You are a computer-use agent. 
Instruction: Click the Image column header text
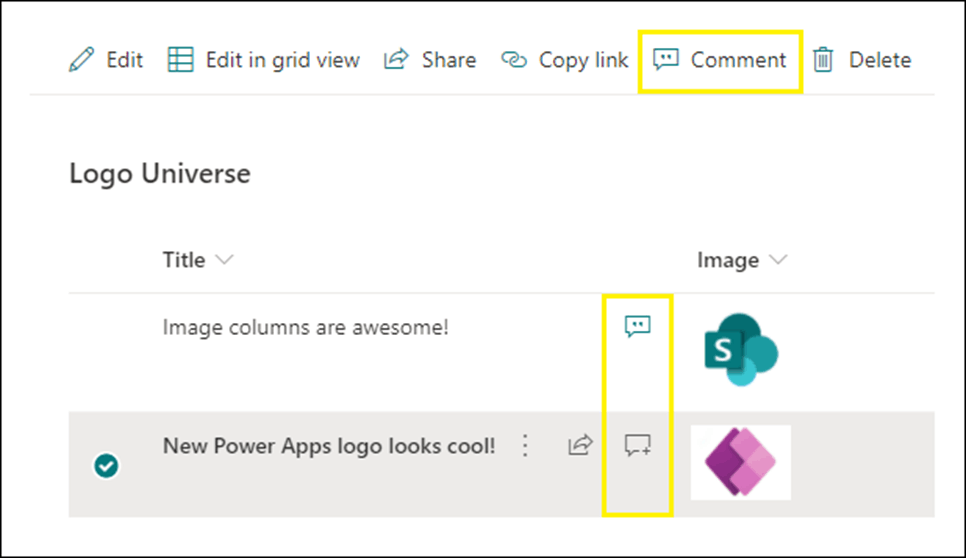pyautogui.click(x=728, y=261)
